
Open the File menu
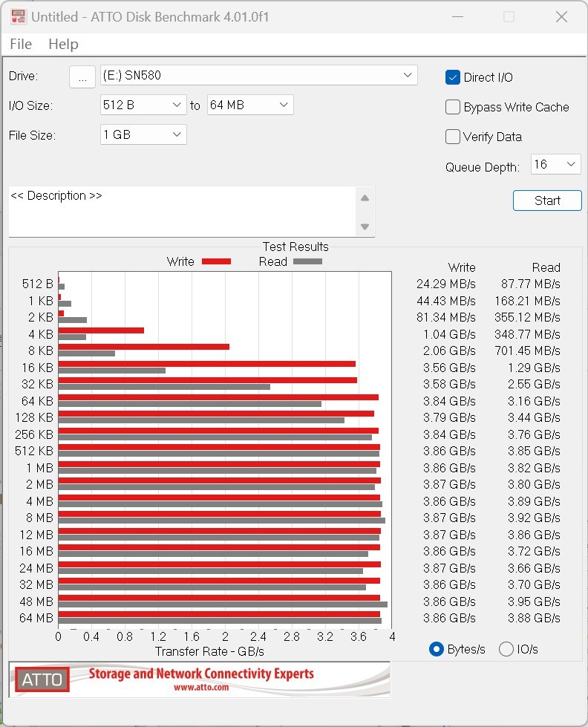point(21,44)
